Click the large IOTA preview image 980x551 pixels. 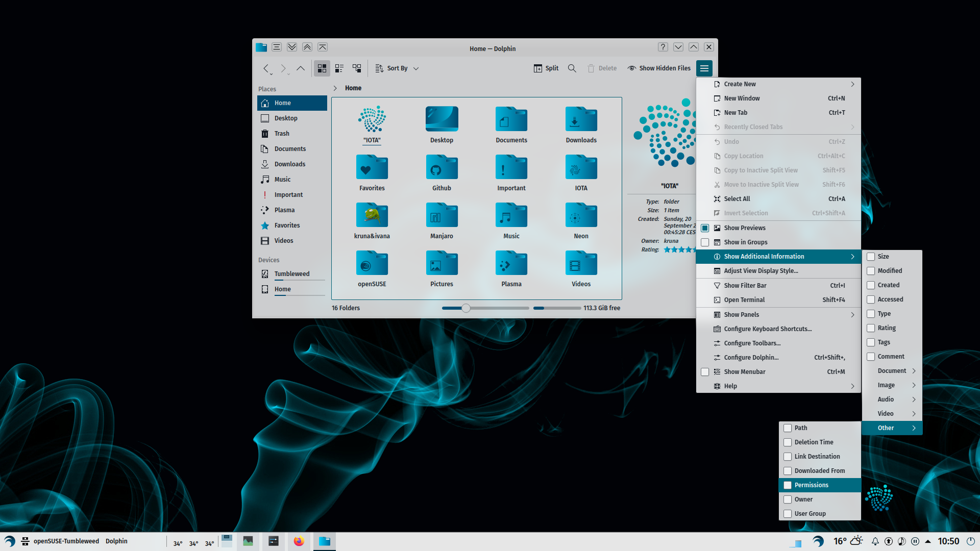click(x=664, y=133)
